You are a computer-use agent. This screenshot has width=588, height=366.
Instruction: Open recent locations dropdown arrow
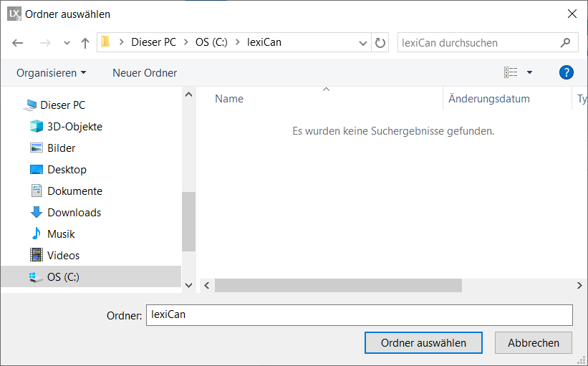click(x=67, y=43)
